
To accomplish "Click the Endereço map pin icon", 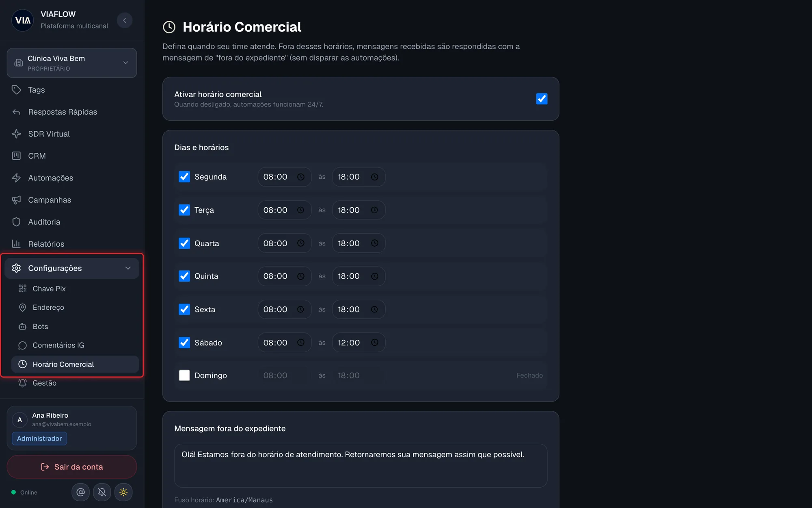I will click(23, 308).
